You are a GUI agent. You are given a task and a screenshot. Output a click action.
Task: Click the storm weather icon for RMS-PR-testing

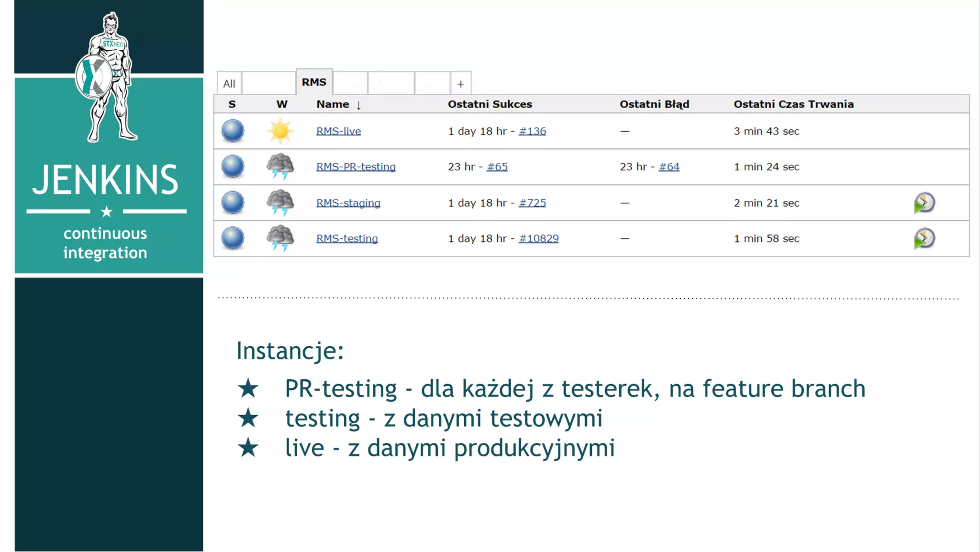pos(280,166)
